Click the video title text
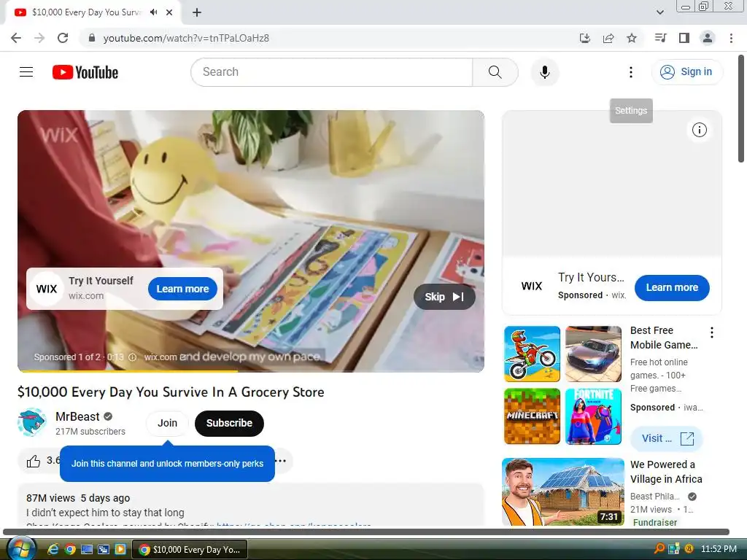The height and width of the screenshot is (560, 747). tap(171, 392)
